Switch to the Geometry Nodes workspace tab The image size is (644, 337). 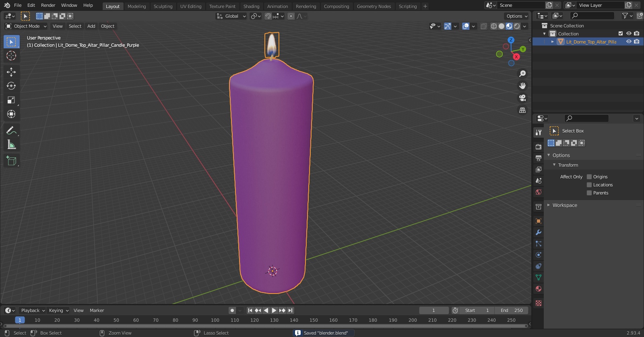[x=374, y=6]
